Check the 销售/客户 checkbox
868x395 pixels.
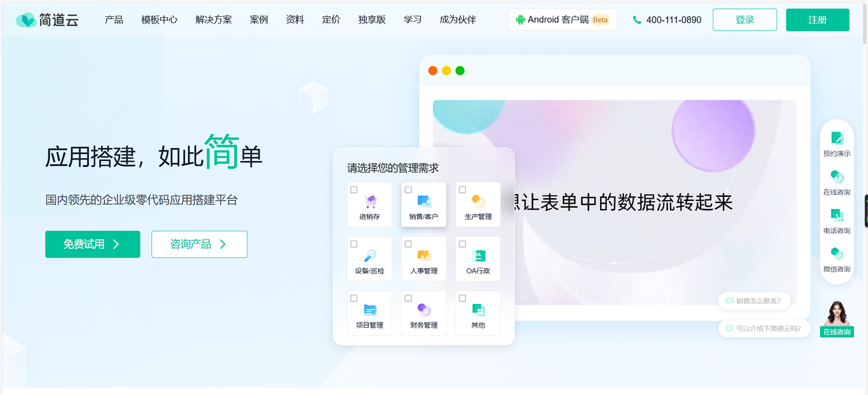(408, 189)
